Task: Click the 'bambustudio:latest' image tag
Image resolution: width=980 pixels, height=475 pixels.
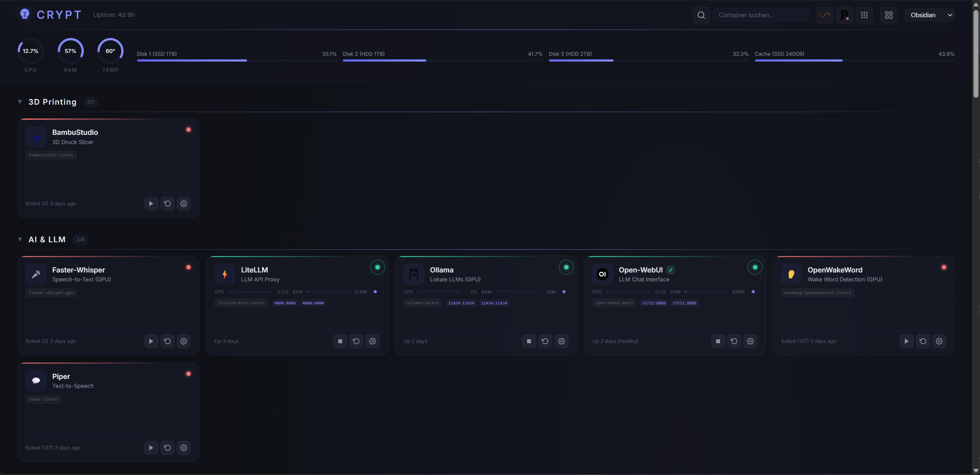Action: (x=51, y=155)
